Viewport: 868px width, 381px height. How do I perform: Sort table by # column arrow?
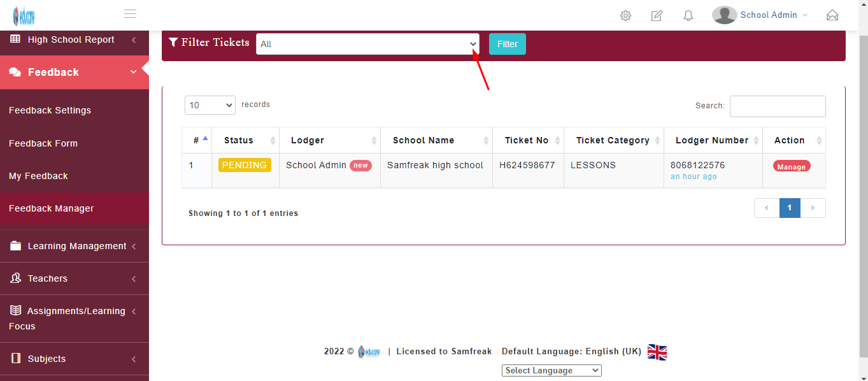tap(205, 138)
